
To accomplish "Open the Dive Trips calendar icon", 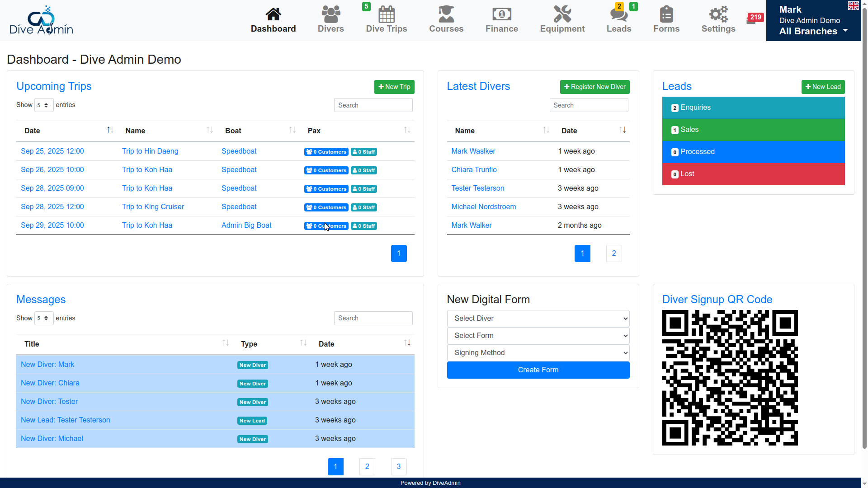I will point(386,14).
